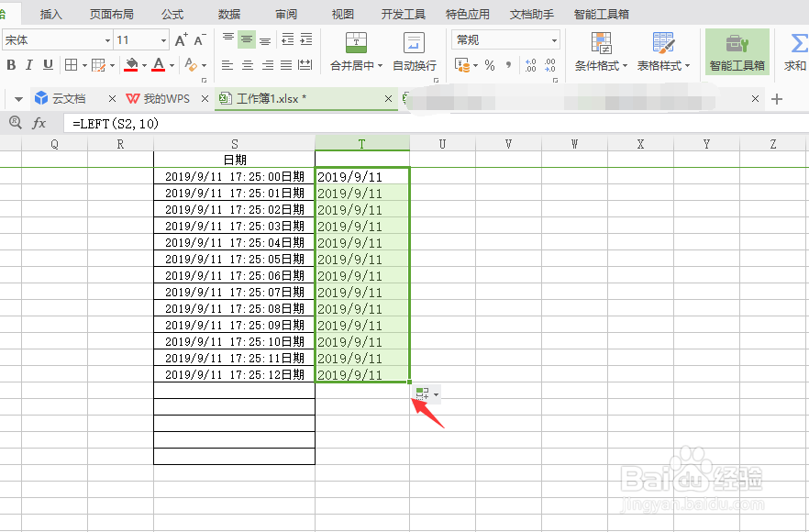
Task: Open the alignment group dialog launcher
Action: pyautogui.click(x=436, y=80)
